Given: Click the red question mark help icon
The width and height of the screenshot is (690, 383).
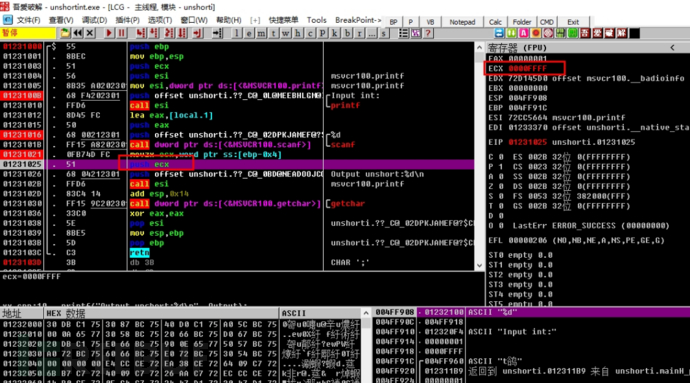Looking at the screenshot, I should [x=428, y=33].
